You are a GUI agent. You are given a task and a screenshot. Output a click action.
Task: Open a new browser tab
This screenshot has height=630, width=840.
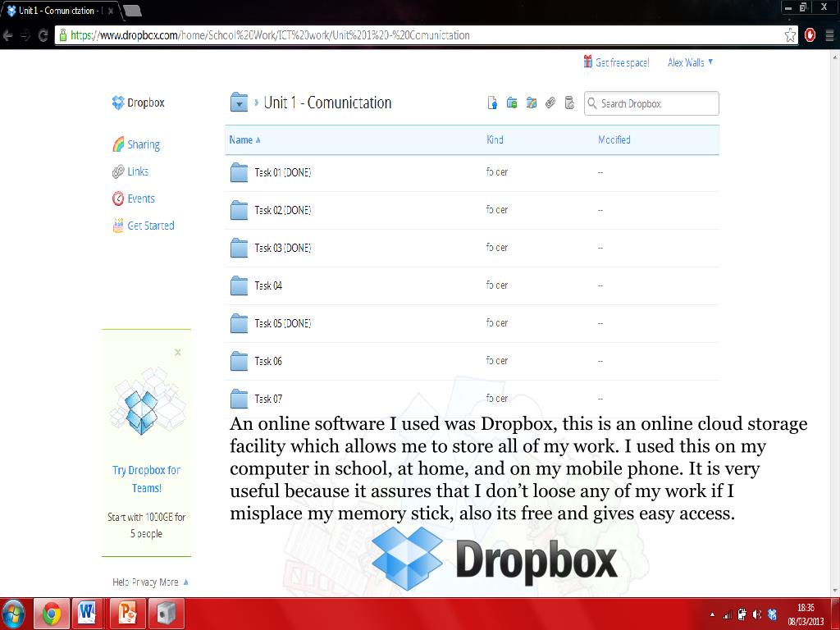(132, 11)
